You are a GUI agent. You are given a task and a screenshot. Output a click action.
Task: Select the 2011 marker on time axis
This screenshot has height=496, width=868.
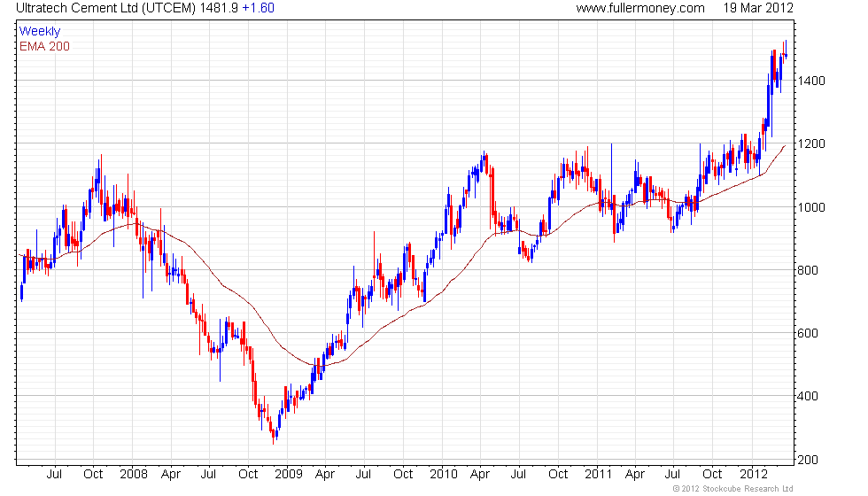[x=598, y=474]
